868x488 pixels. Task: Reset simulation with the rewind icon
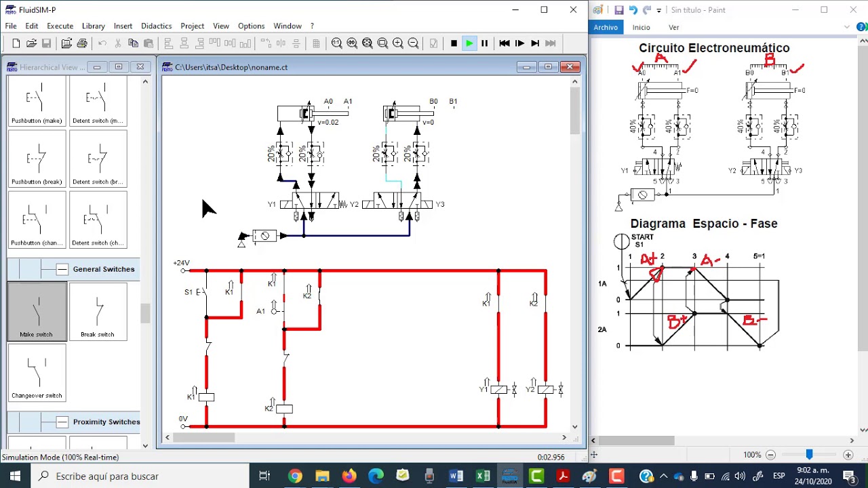(x=505, y=43)
